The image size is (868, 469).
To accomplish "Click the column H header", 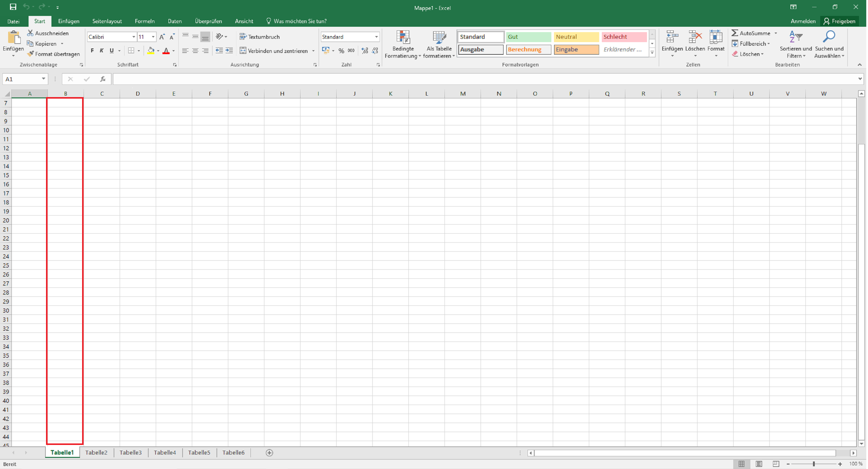I will point(282,93).
